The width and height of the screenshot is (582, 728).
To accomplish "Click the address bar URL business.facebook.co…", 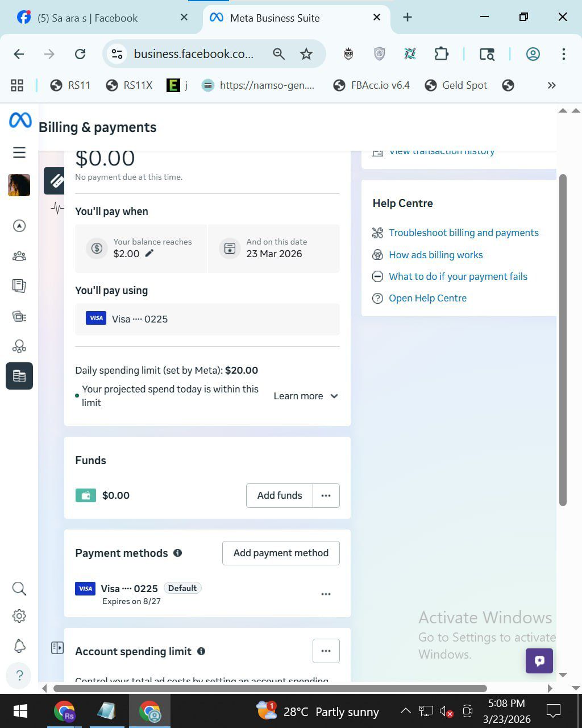I will click(194, 54).
